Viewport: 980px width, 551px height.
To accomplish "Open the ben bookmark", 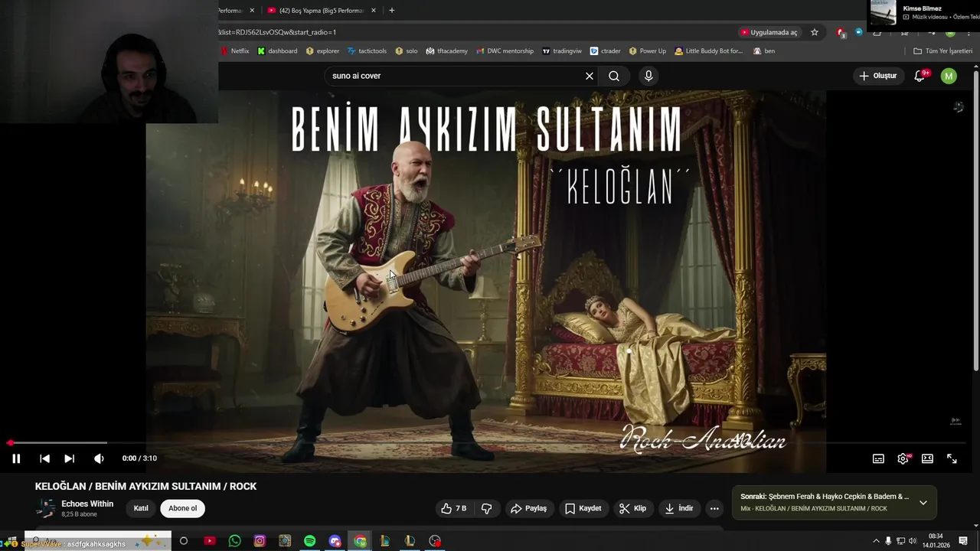I will point(764,51).
